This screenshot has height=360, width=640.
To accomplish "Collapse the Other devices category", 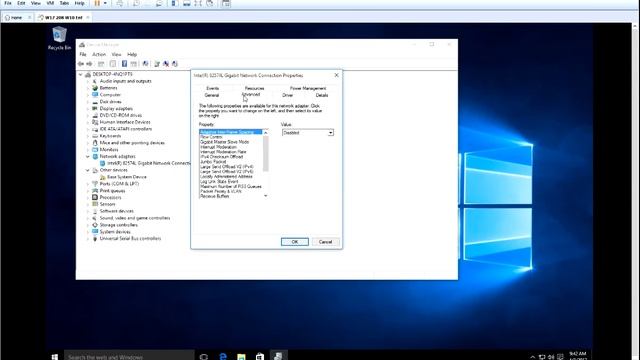I will [88, 170].
